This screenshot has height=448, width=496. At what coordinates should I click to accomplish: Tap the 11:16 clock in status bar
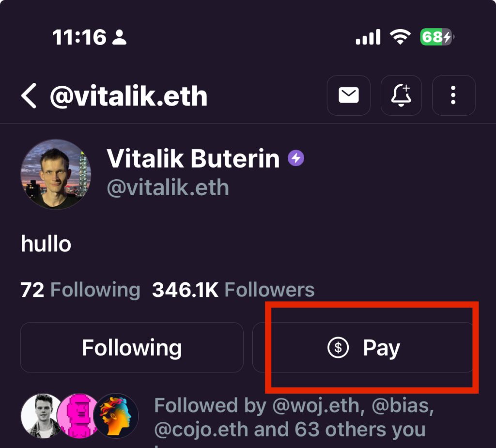79,37
